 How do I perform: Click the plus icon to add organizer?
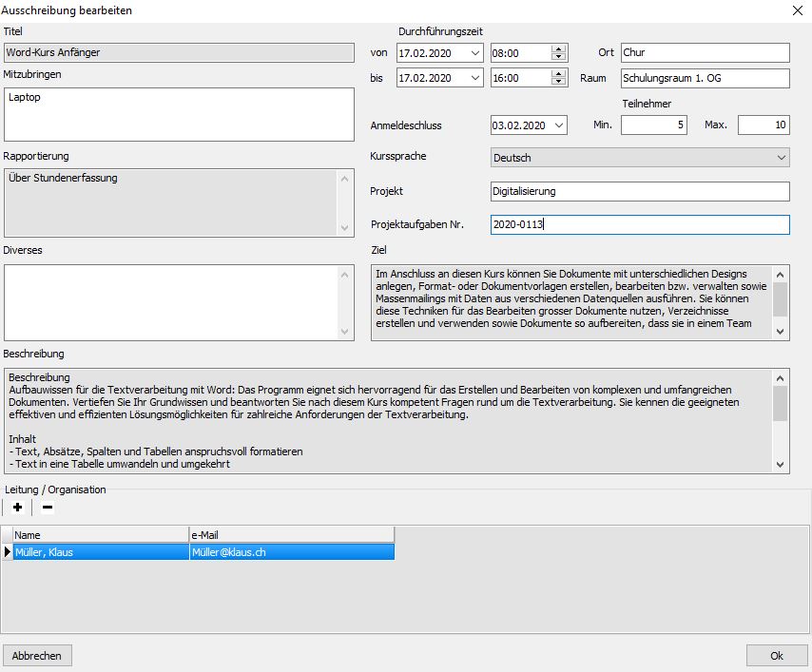click(x=17, y=508)
